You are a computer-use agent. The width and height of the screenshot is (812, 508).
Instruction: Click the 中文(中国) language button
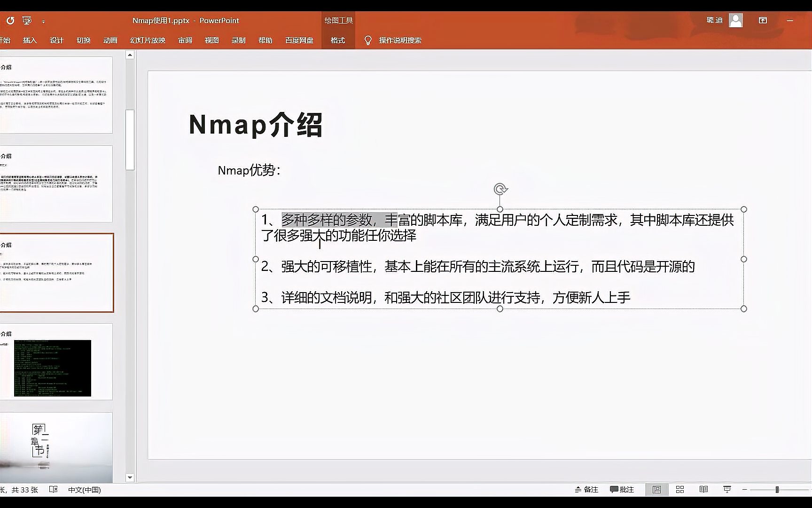[x=85, y=489]
